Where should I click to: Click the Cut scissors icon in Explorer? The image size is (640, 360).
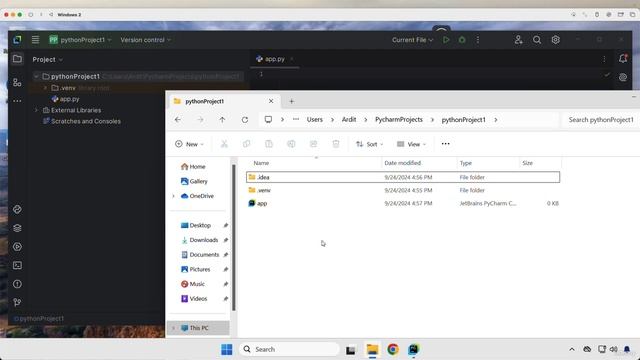(x=224, y=144)
